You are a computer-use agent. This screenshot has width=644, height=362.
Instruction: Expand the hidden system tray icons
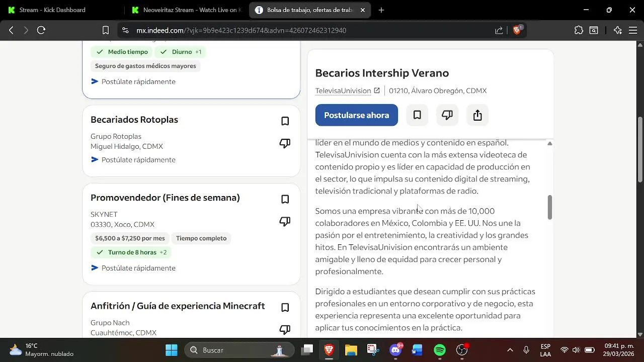[x=510, y=350]
